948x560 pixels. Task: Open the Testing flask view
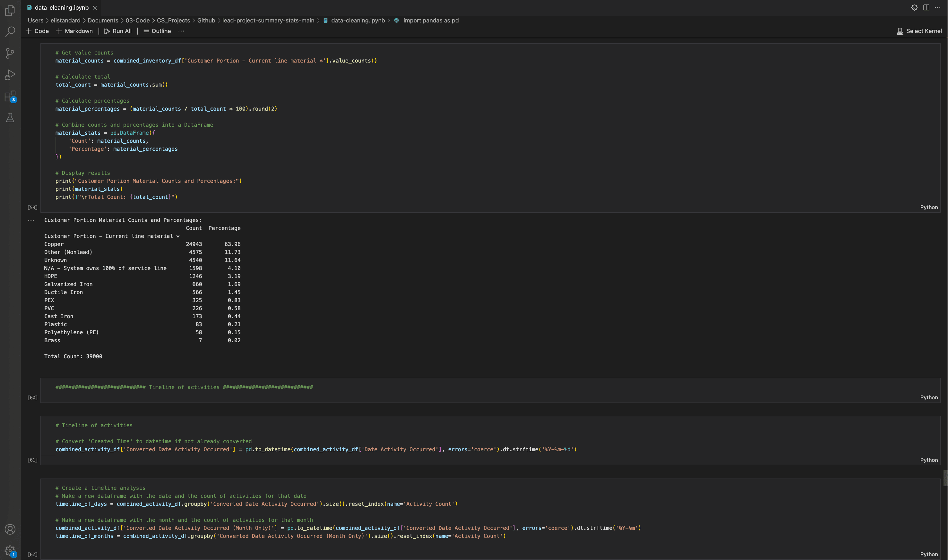point(10,118)
